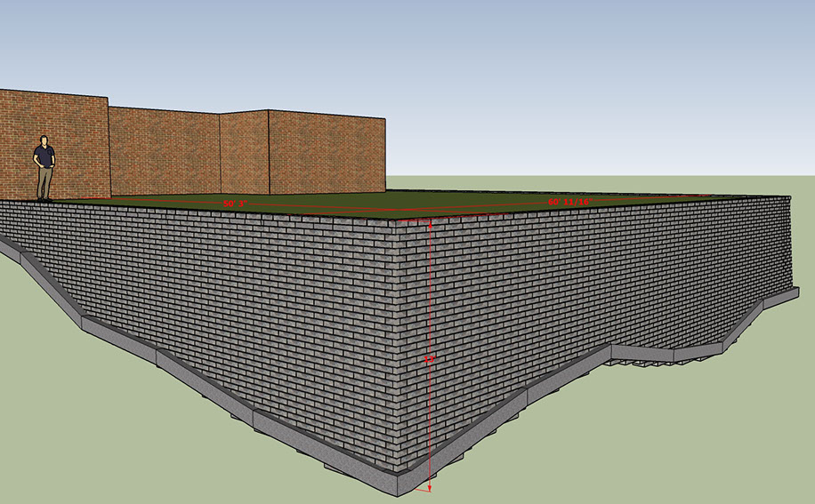Select the 60' 11/16" dimension text
Viewport: 815px width, 504px height.
(569, 202)
